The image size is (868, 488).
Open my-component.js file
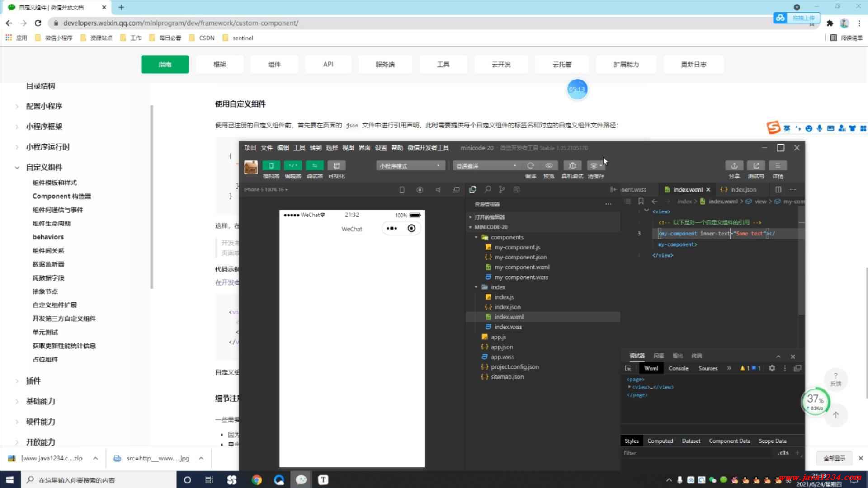(x=517, y=247)
